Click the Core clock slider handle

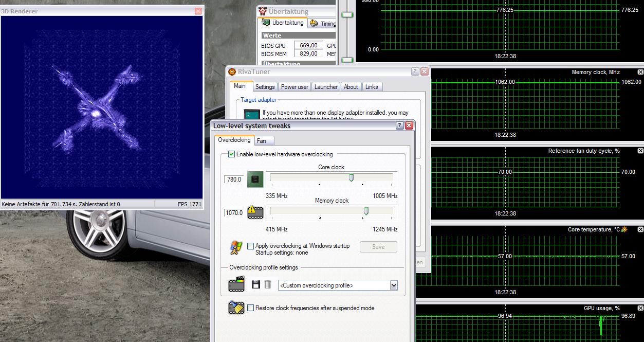[351, 178]
